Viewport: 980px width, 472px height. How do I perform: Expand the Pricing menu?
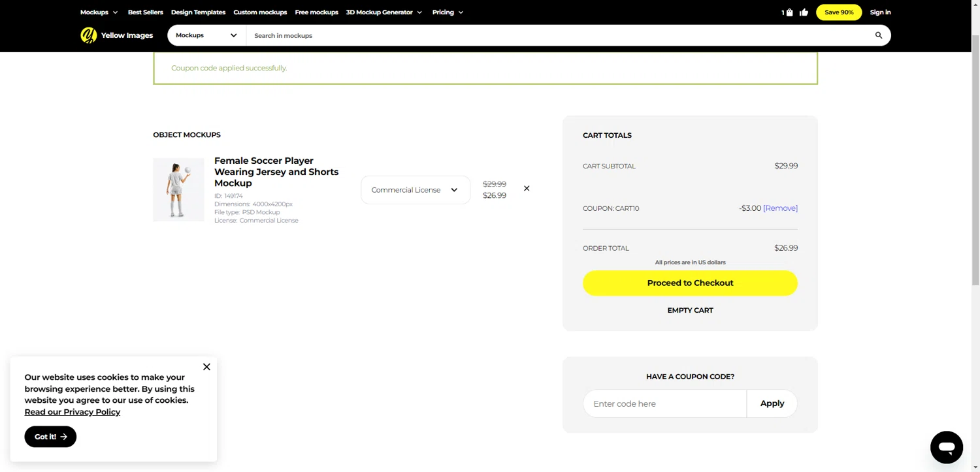tap(448, 12)
